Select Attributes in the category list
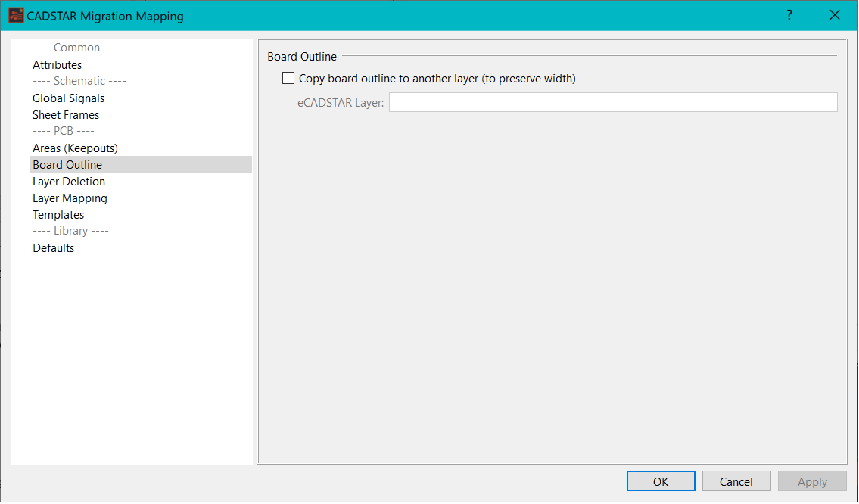 click(57, 64)
